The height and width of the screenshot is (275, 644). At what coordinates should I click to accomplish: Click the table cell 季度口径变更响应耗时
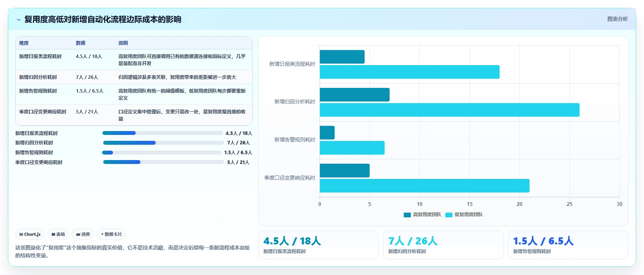pyautogui.click(x=43, y=112)
